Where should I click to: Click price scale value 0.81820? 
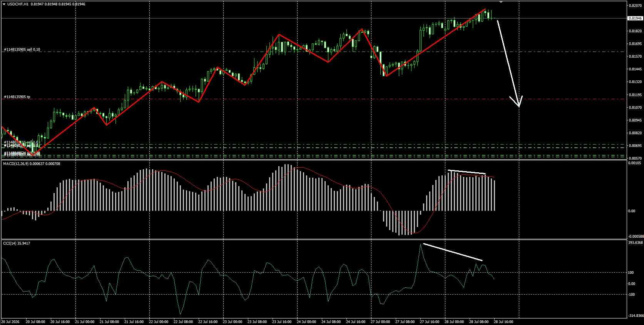[x=635, y=31]
